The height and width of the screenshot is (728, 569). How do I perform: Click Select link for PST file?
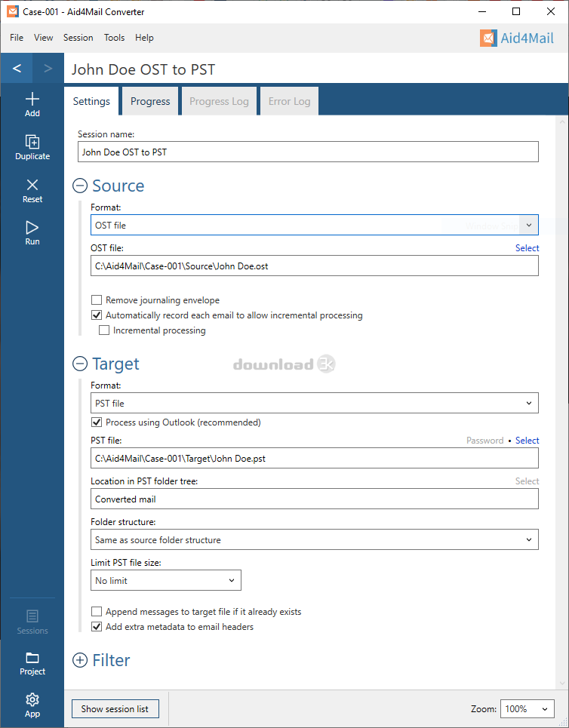tap(527, 440)
